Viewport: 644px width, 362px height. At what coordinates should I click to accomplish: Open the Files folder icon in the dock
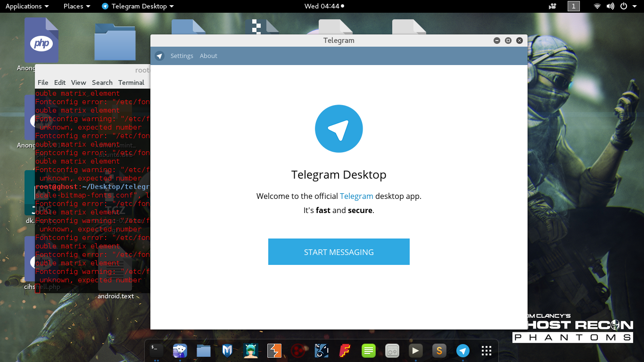[204, 350]
